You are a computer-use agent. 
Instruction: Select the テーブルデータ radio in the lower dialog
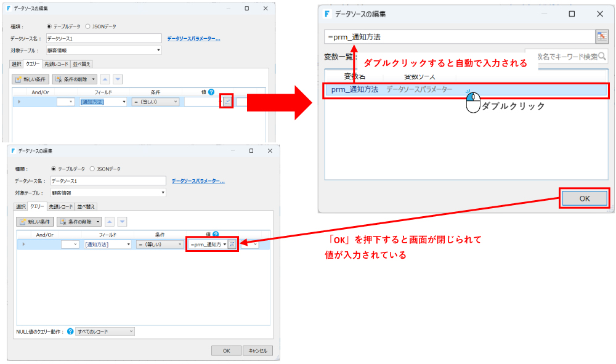click(54, 169)
